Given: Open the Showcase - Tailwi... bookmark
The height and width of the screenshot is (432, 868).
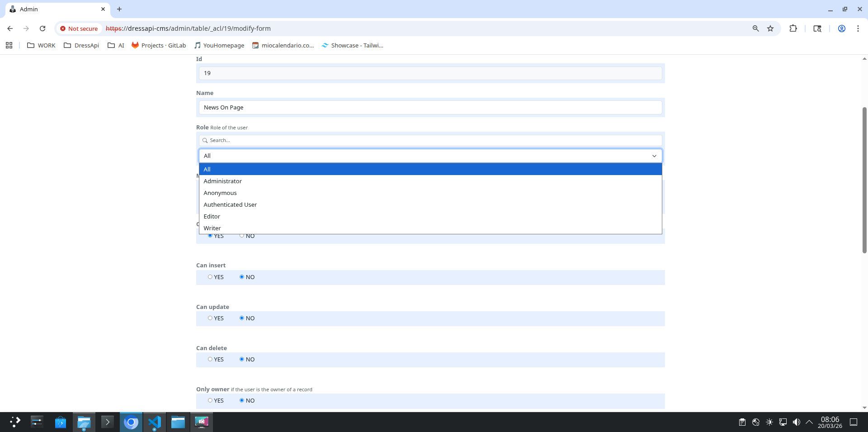Looking at the screenshot, I should pos(353,45).
